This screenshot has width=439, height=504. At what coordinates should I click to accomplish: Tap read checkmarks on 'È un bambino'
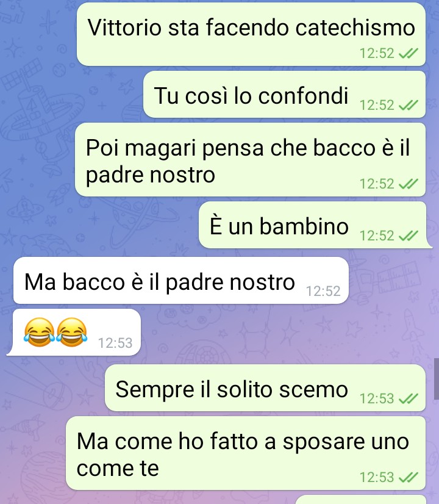(408, 236)
